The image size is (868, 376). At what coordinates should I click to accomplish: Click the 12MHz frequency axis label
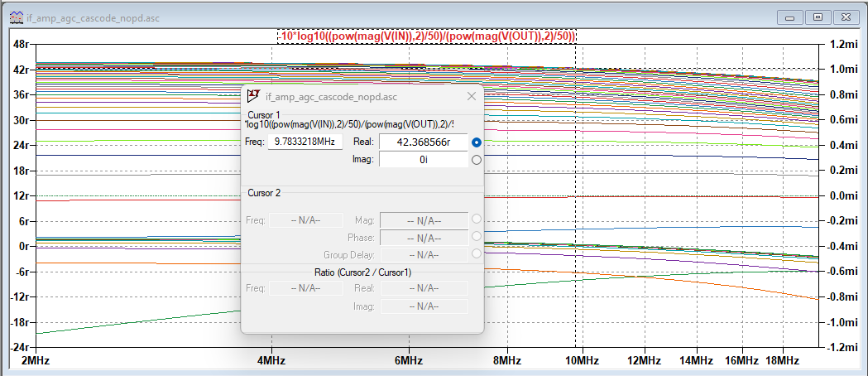click(x=645, y=360)
